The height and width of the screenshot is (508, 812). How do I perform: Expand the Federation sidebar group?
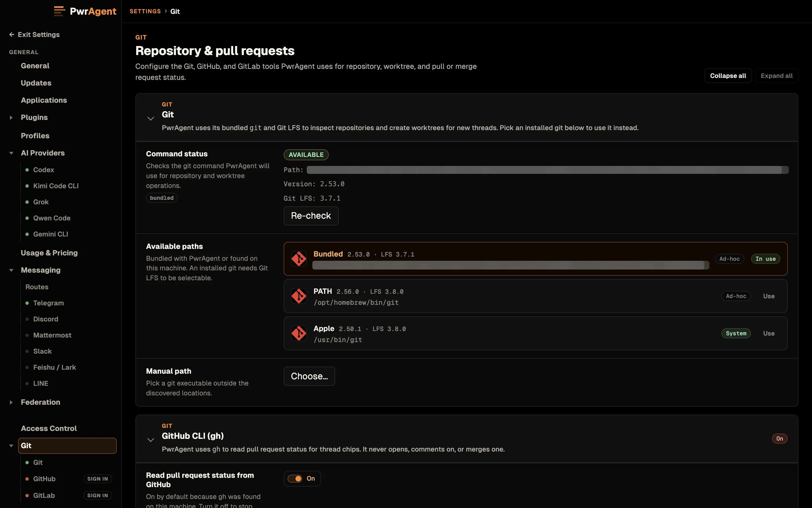pyautogui.click(x=11, y=402)
